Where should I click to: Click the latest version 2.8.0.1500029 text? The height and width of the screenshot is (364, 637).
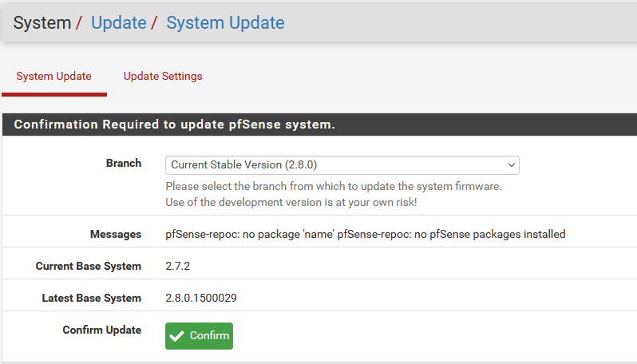pyautogui.click(x=201, y=298)
